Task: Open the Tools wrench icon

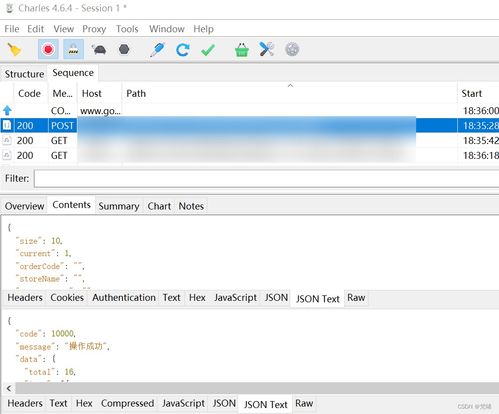Action: [267, 49]
